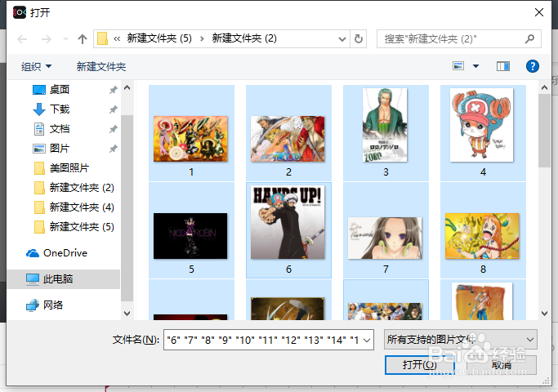Click the pin icon next to 下载
Screen dimensions: 558x392
(x=114, y=109)
